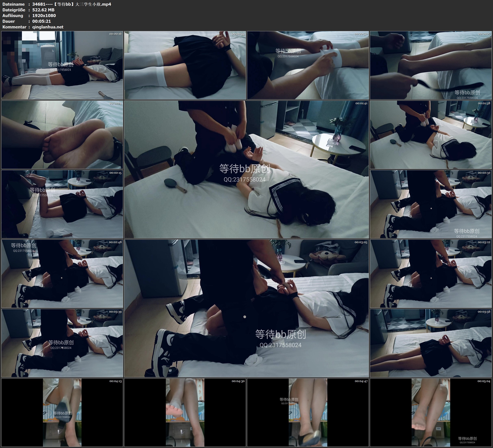The image size is (493, 448).
Task: Click the large frame at 00:01:41
Action: pyautogui.click(x=246, y=169)
